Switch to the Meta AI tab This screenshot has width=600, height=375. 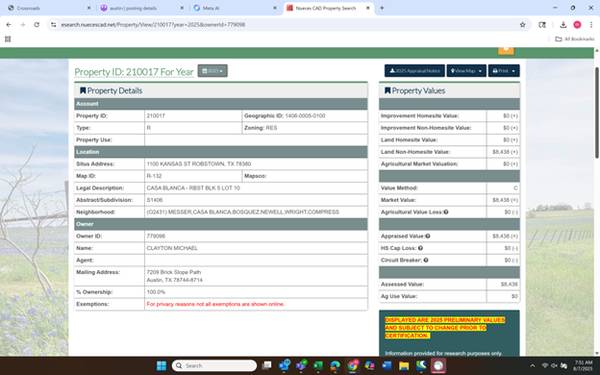[235, 8]
